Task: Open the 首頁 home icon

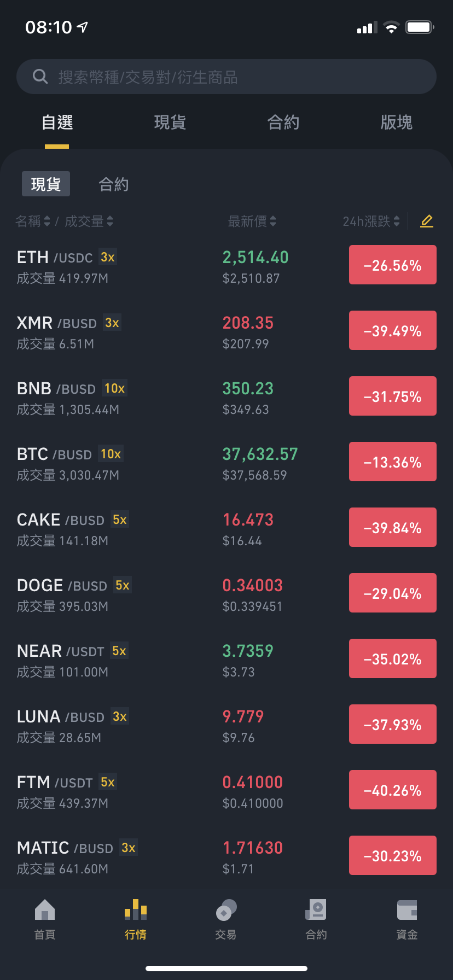Action: 45,910
